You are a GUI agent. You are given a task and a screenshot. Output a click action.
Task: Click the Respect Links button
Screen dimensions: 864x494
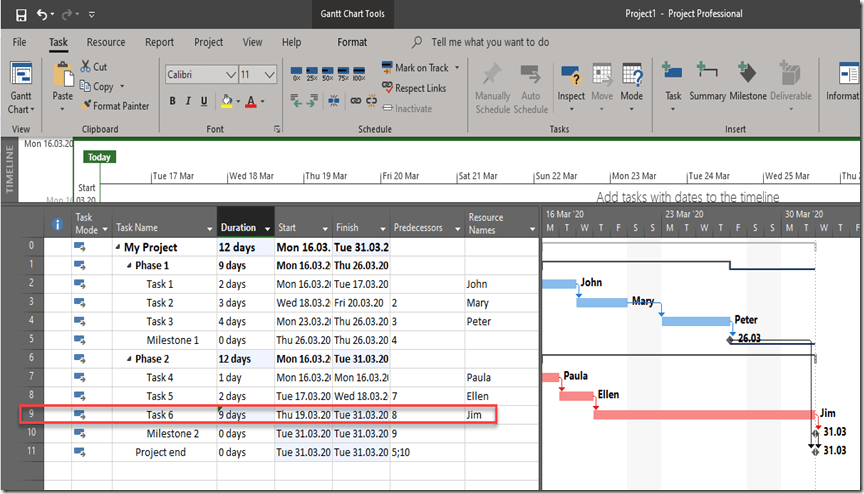click(414, 88)
